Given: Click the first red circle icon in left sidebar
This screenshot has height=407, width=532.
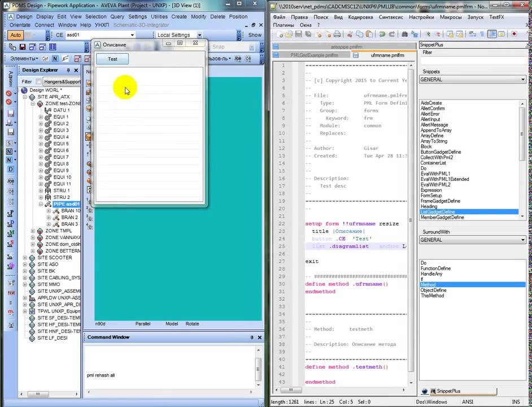Looking at the screenshot, I should [9, 93].
